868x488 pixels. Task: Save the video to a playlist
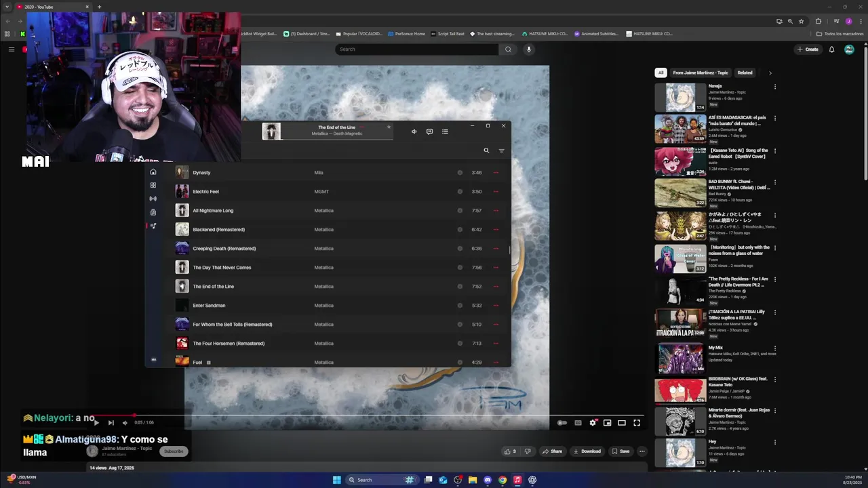(x=620, y=451)
